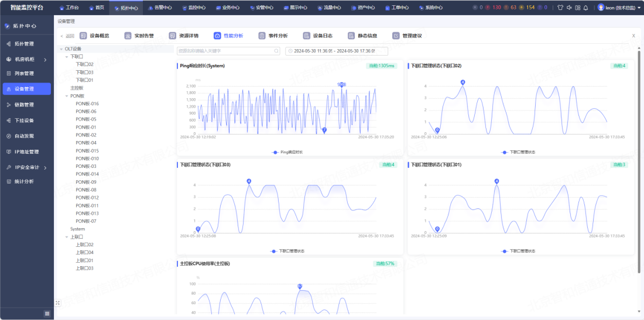Close the device panel with X
The width and height of the screenshot is (644, 320).
[633, 36]
